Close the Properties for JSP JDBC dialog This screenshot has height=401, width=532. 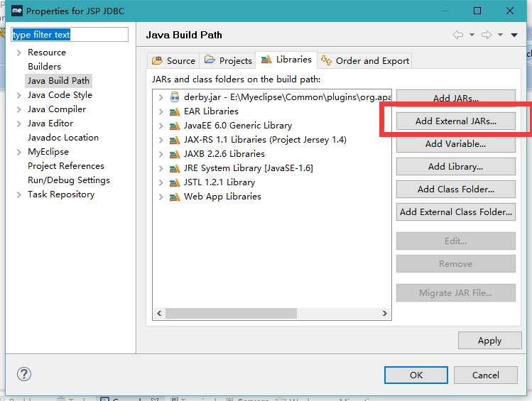(509, 11)
